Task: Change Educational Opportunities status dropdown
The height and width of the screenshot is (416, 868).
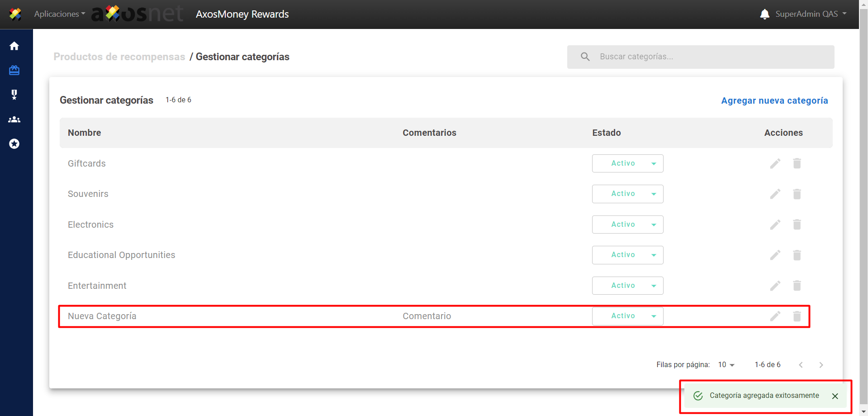Action: [627, 255]
